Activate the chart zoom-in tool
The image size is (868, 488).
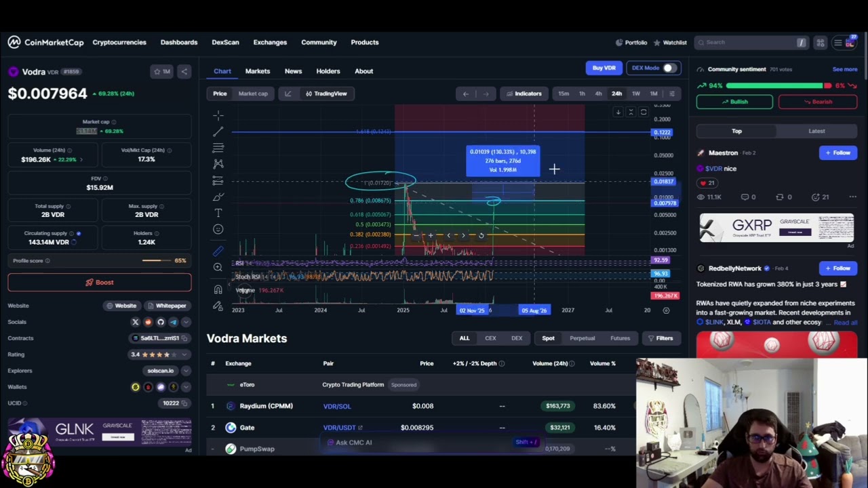(218, 267)
